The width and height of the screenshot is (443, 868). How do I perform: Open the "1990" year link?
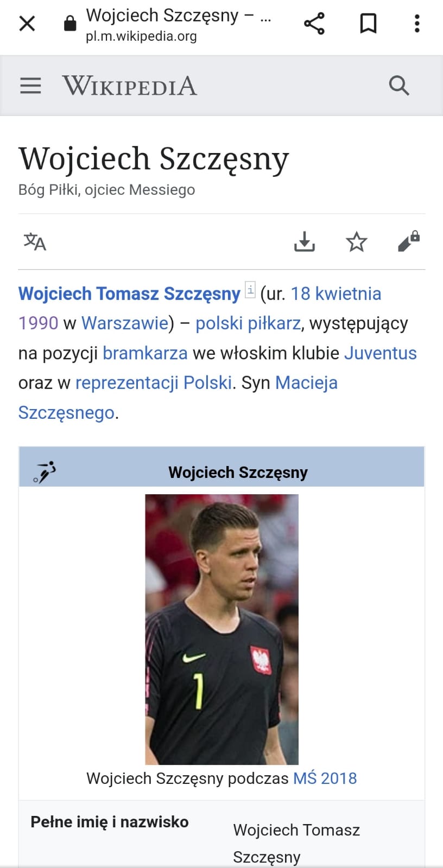coord(38,323)
